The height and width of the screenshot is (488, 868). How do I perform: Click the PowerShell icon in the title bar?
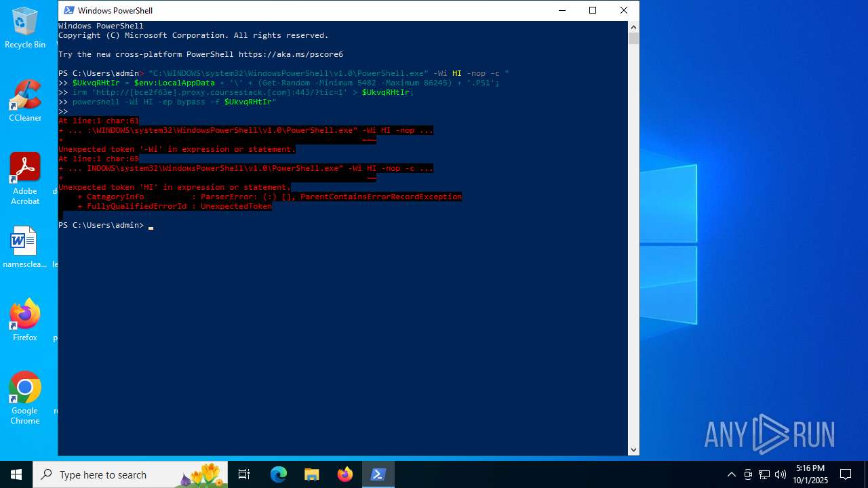(x=68, y=10)
